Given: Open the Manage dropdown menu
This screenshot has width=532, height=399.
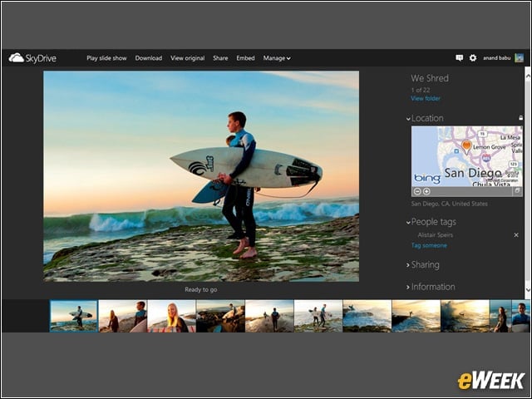Looking at the screenshot, I should pyautogui.click(x=277, y=58).
